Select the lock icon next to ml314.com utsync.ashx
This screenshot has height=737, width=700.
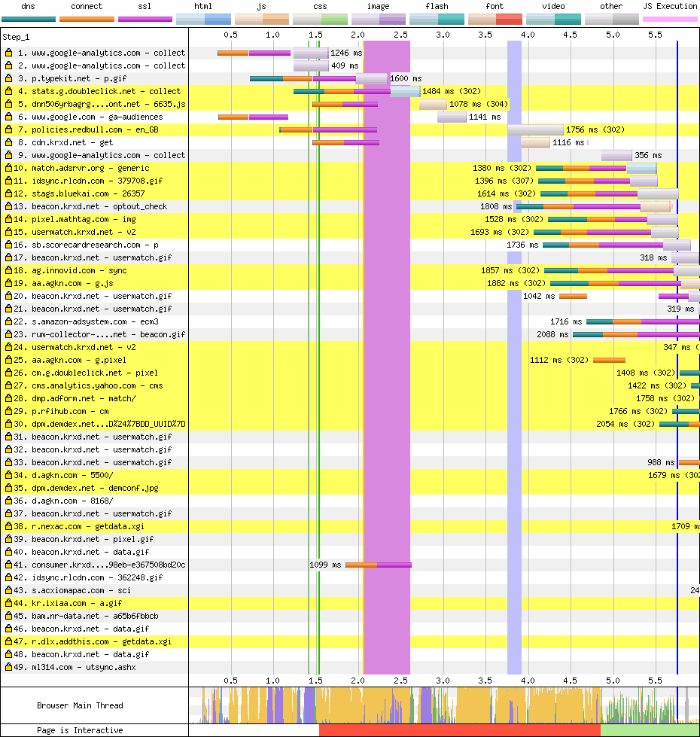(8, 667)
